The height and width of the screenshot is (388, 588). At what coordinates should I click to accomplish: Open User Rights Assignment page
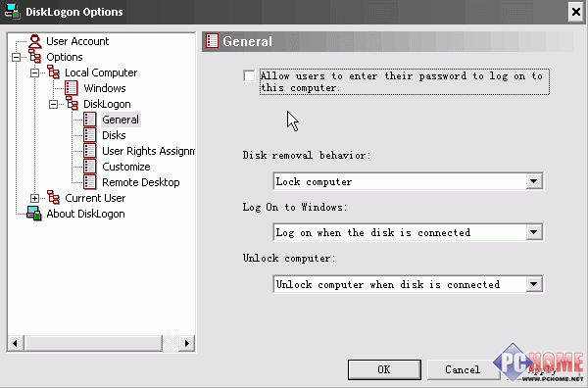(148, 151)
